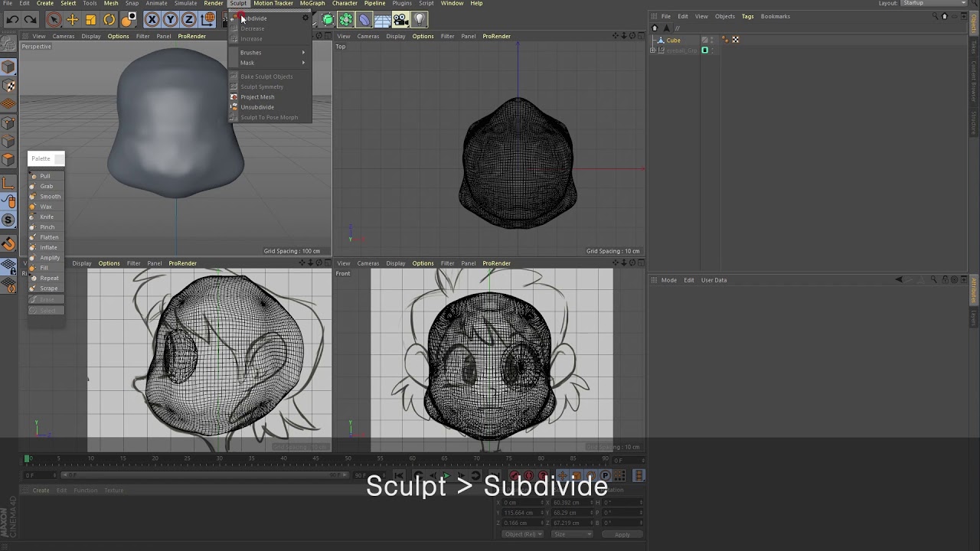
Task: Click the Apply coordinates button
Action: (x=622, y=534)
